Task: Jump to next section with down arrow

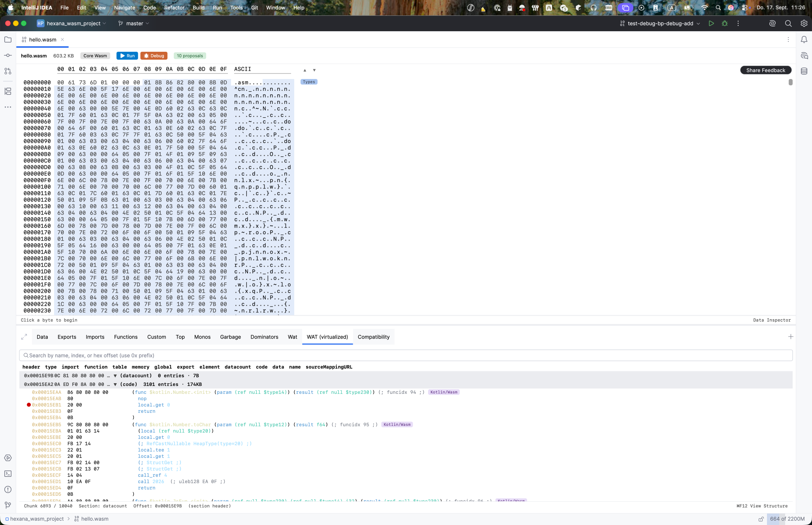Action: coord(314,70)
